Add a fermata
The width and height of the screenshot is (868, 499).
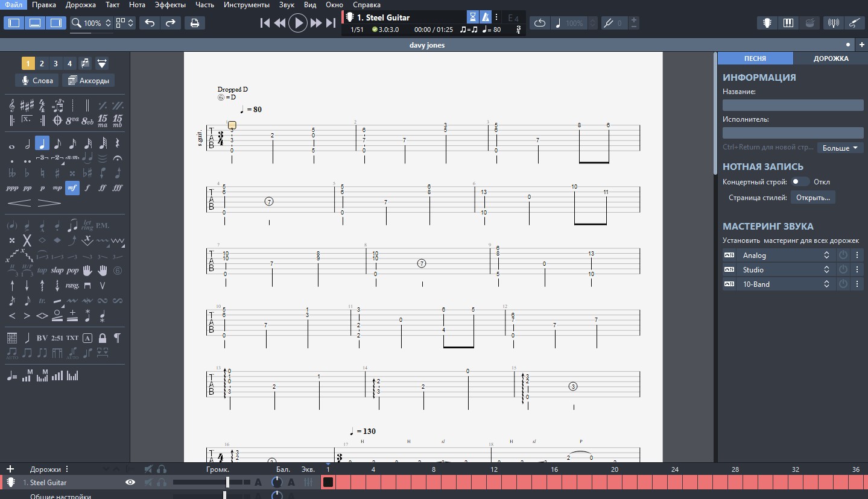[118, 158]
